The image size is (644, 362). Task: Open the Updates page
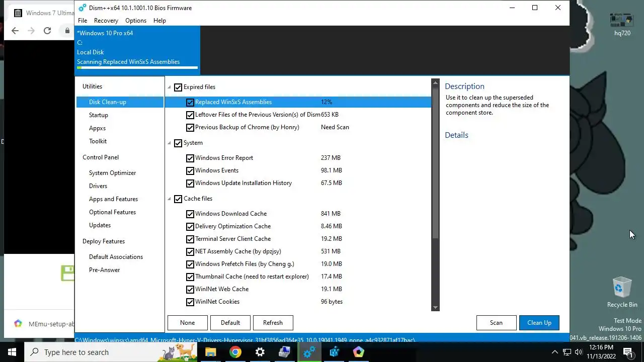[x=100, y=225]
